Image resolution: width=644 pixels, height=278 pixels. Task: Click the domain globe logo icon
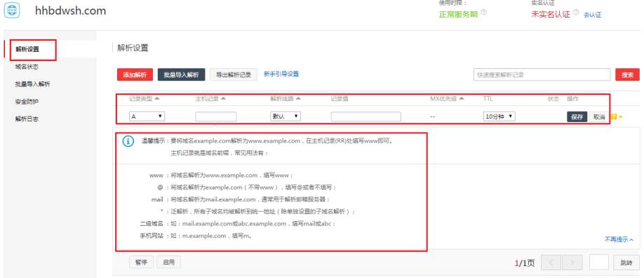point(13,11)
